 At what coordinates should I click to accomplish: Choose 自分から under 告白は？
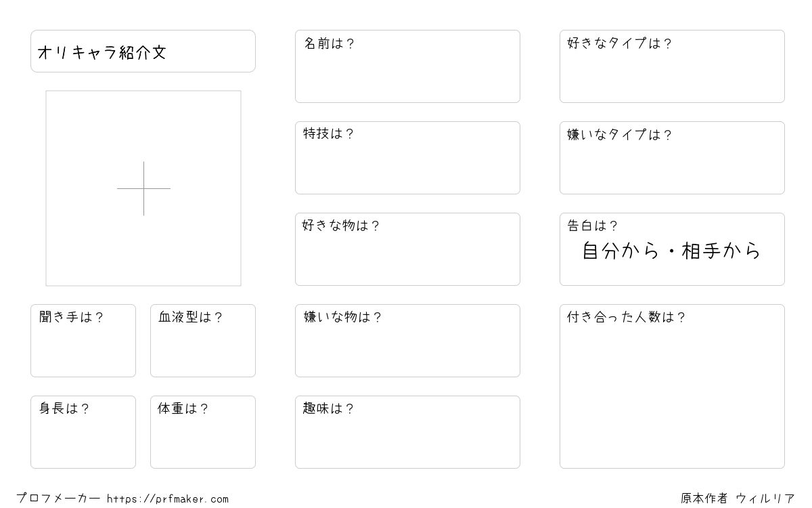pyautogui.click(x=621, y=251)
